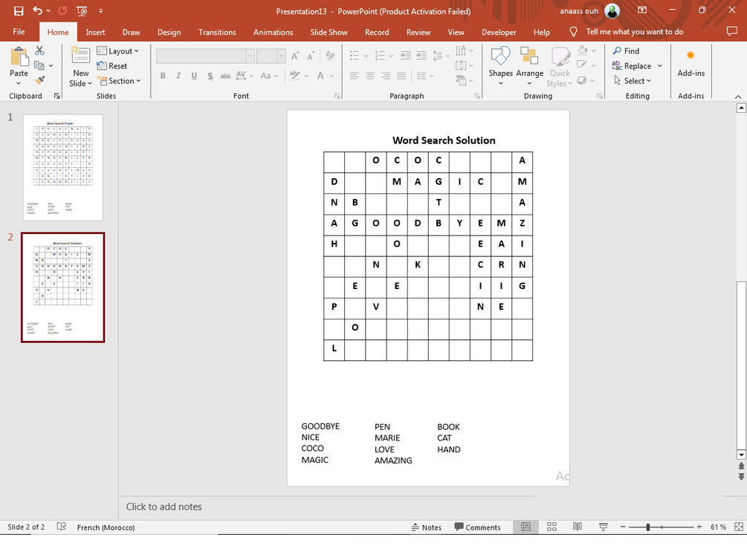Image resolution: width=747 pixels, height=560 pixels.
Task: Toggle Bold formatting
Action: click(x=163, y=76)
